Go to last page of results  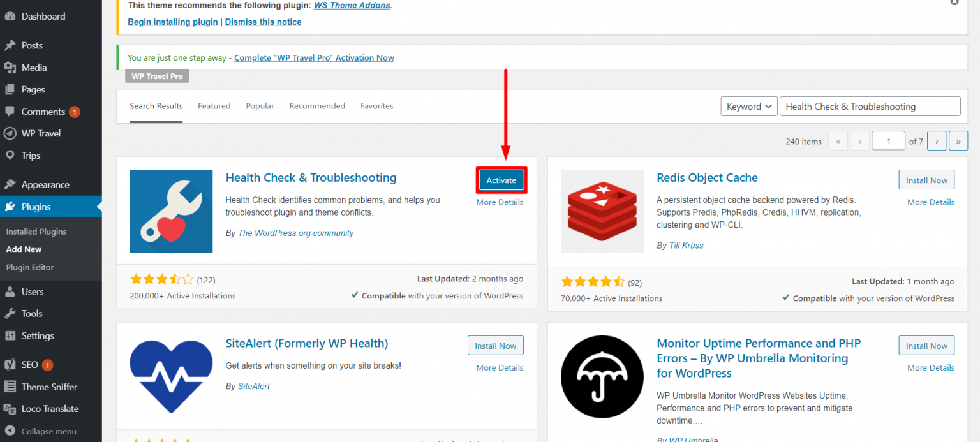coord(958,141)
